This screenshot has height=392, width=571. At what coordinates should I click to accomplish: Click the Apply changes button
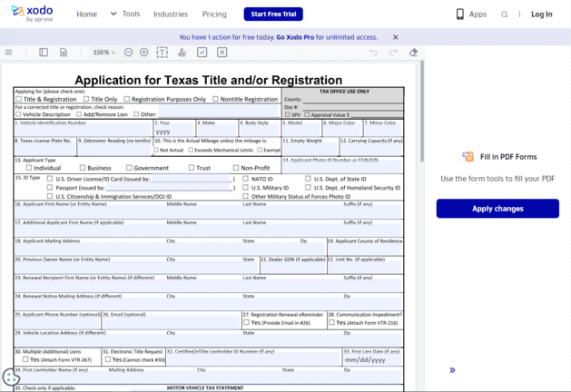[497, 209]
